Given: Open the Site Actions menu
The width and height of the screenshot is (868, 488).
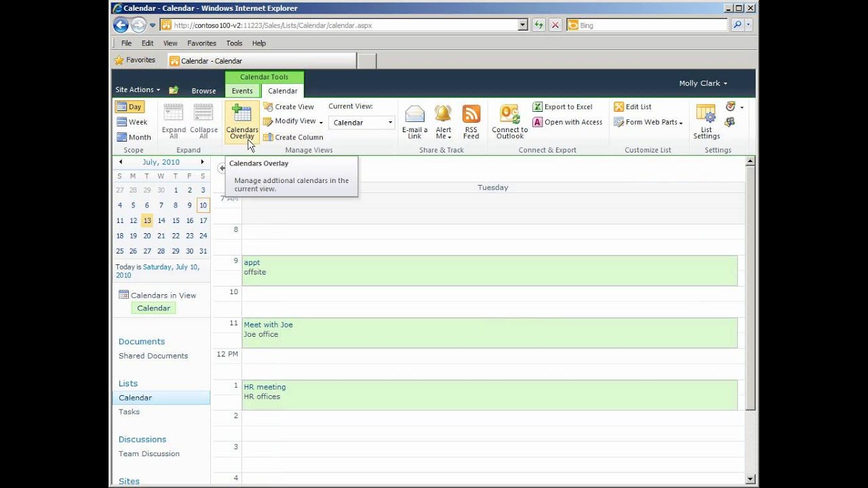Looking at the screenshot, I should (x=138, y=89).
